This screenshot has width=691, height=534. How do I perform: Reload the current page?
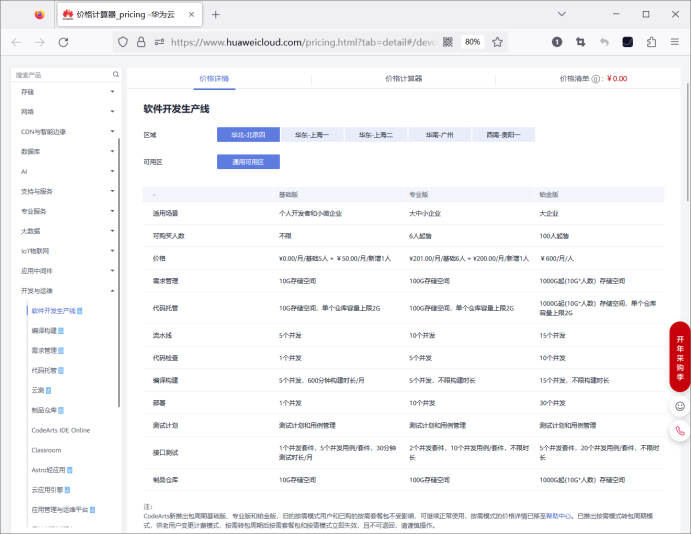coord(63,42)
